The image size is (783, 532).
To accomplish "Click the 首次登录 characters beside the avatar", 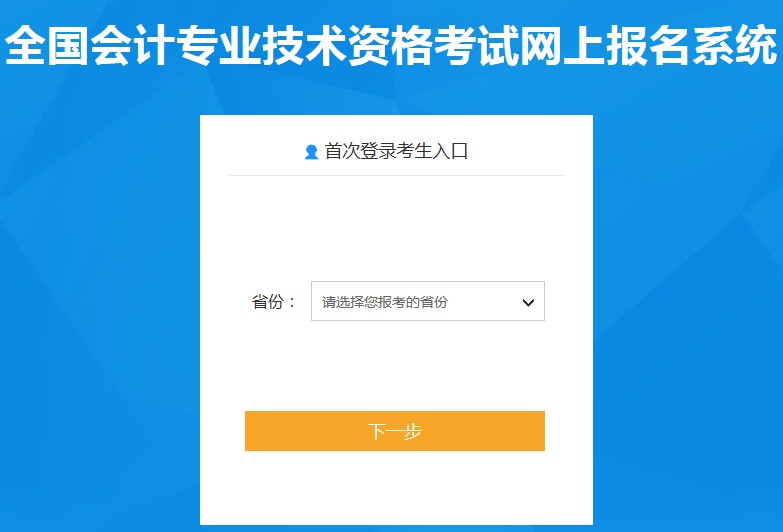I will [360, 151].
